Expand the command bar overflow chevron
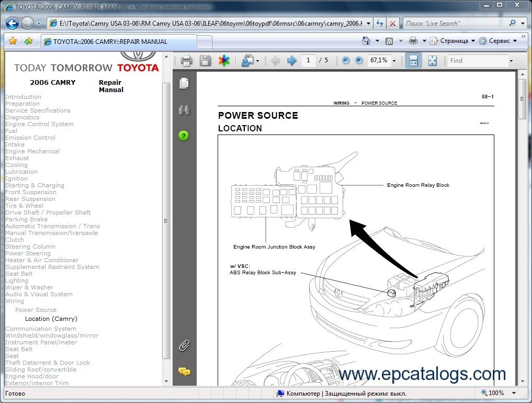The image size is (532, 403). click(524, 36)
